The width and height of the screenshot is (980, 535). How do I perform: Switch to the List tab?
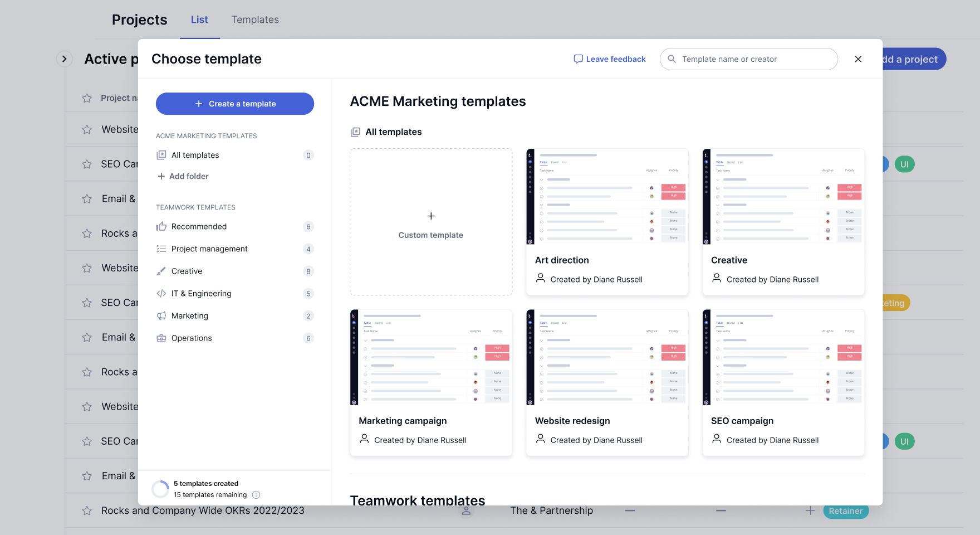coord(199,20)
